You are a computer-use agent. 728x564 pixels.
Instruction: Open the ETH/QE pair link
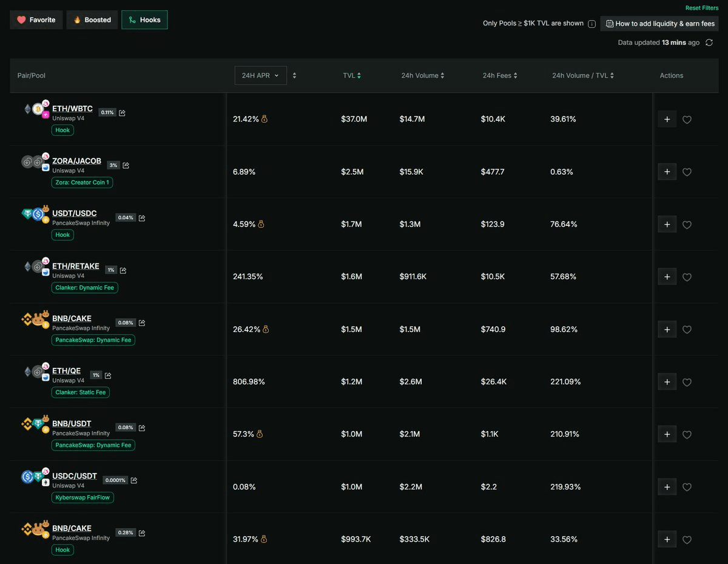66,371
